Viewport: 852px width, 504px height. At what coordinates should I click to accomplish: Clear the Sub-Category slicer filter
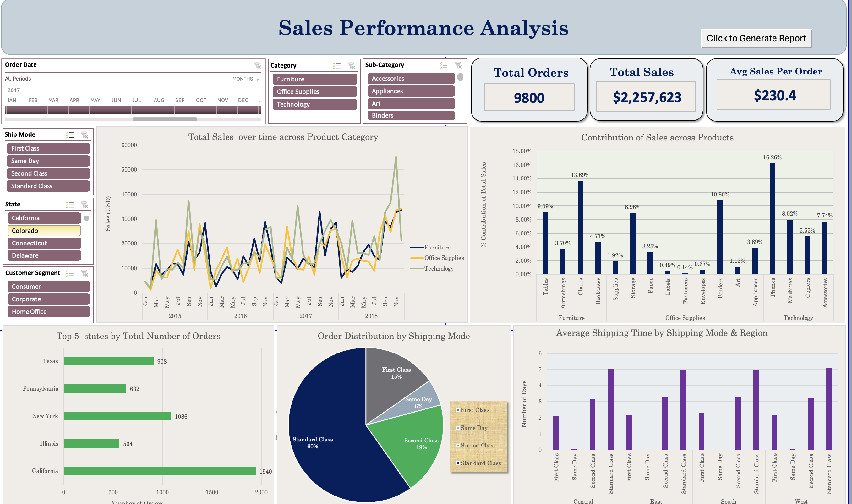[x=458, y=65]
